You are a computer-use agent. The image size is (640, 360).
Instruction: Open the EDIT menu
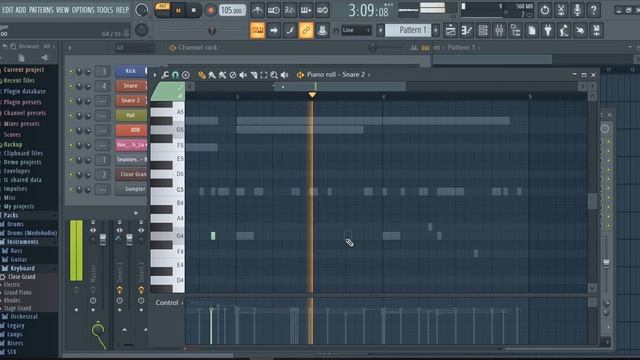(8, 10)
